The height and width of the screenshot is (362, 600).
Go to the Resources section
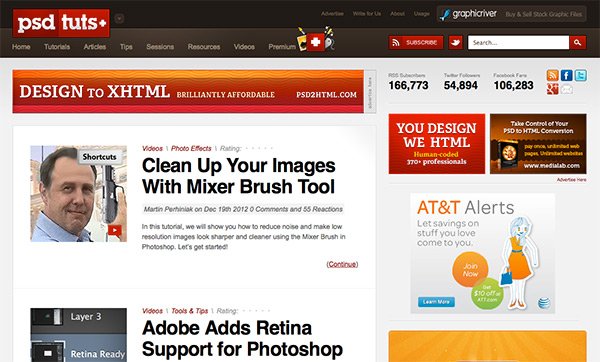(x=204, y=47)
